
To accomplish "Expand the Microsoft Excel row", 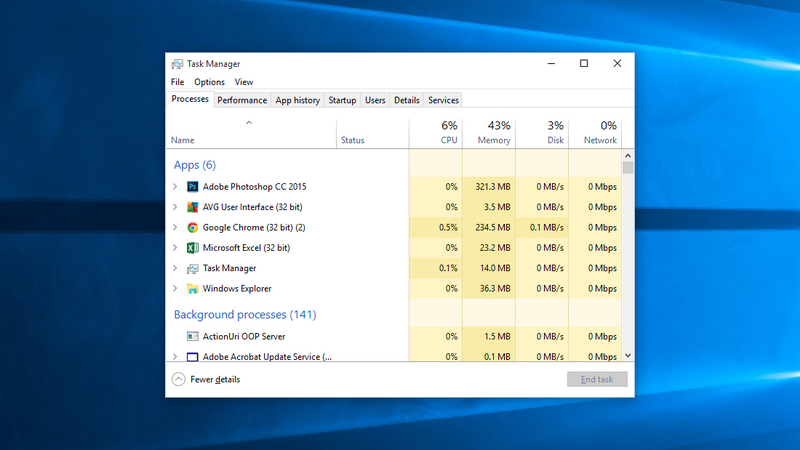I will (x=175, y=248).
